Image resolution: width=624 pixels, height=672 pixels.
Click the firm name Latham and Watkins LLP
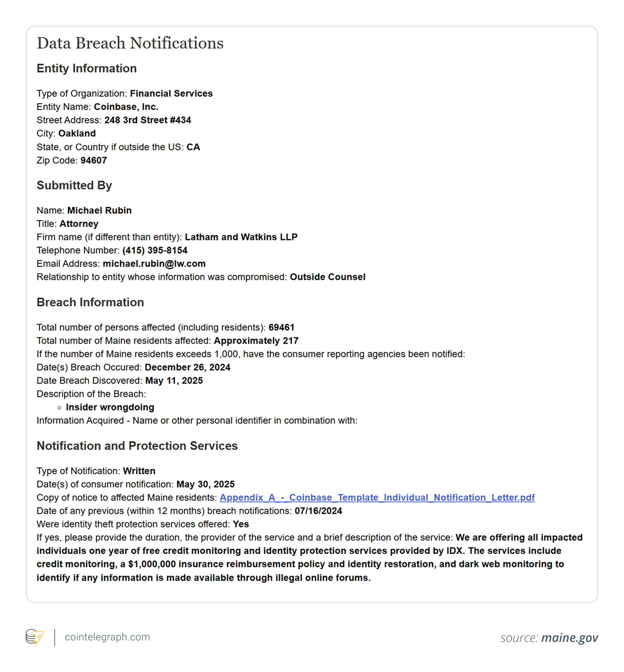click(241, 237)
